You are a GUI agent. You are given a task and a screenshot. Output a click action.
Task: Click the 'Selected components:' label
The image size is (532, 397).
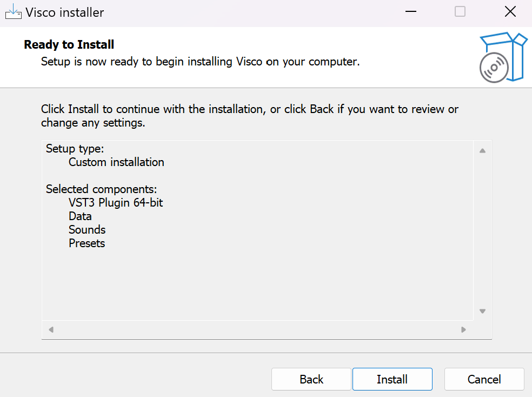(101, 189)
